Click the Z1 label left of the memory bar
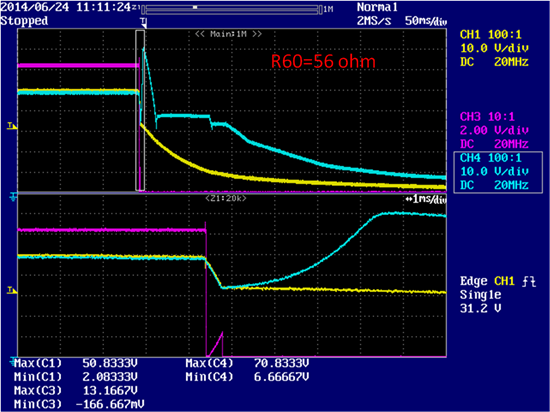Viewport: 550px width, 412px height. pyautogui.click(x=136, y=9)
